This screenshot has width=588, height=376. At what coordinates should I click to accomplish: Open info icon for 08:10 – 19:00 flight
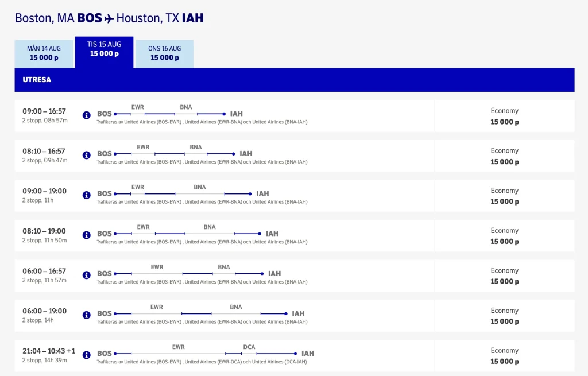pyautogui.click(x=86, y=235)
